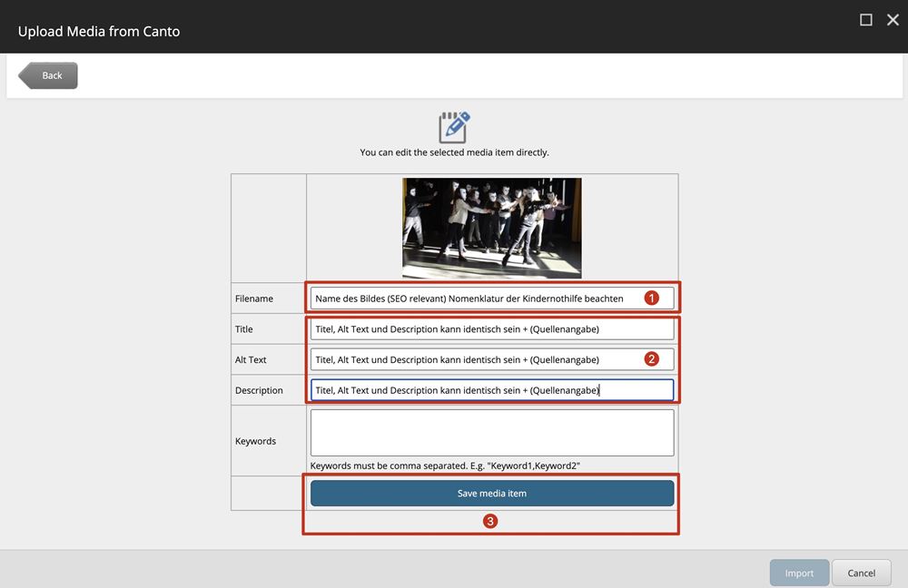Place cursor in Alt Text field
The height and width of the screenshot is (588, 908).
tap(472, 360)
